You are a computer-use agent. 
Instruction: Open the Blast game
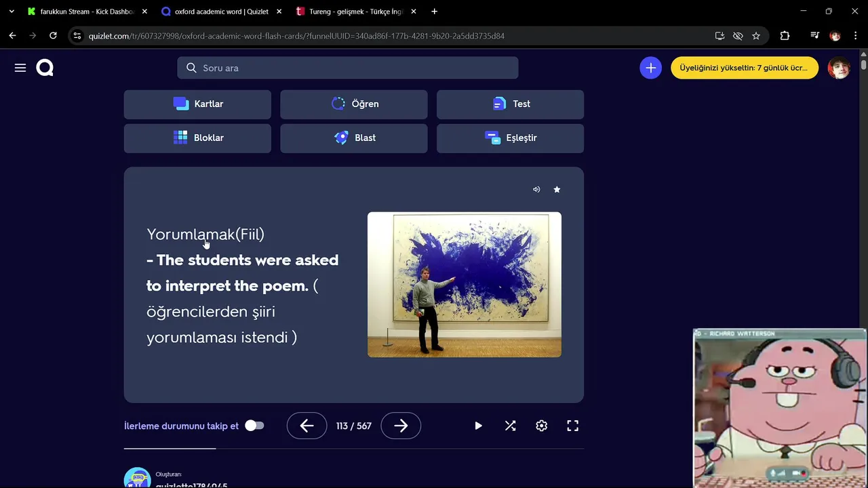354,138
